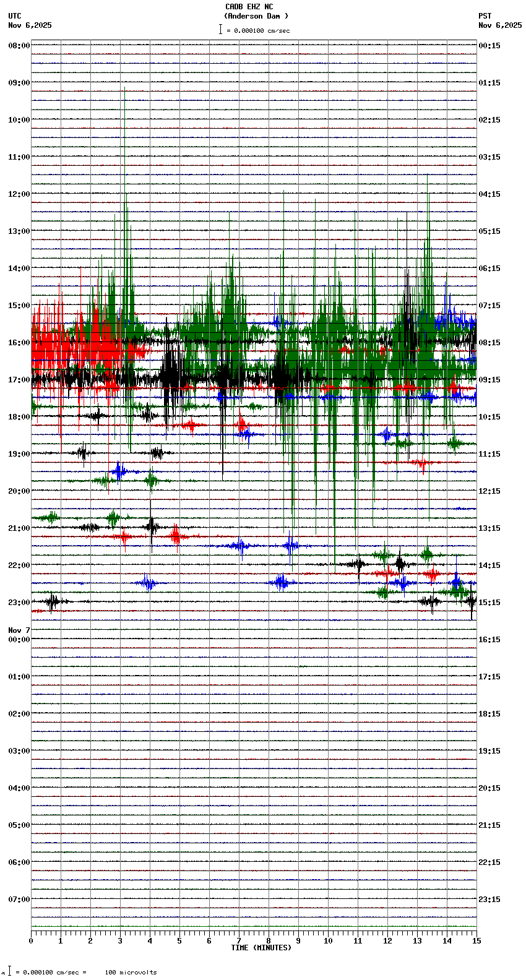This screenshot has height=980, width=526.
Task: Click the 'TIME (MINUTES)' axis label
Action: point(261,948)
